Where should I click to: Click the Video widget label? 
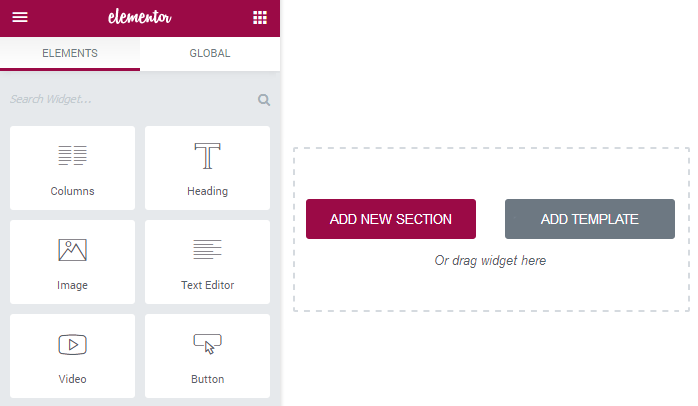[x=73, y=379]
